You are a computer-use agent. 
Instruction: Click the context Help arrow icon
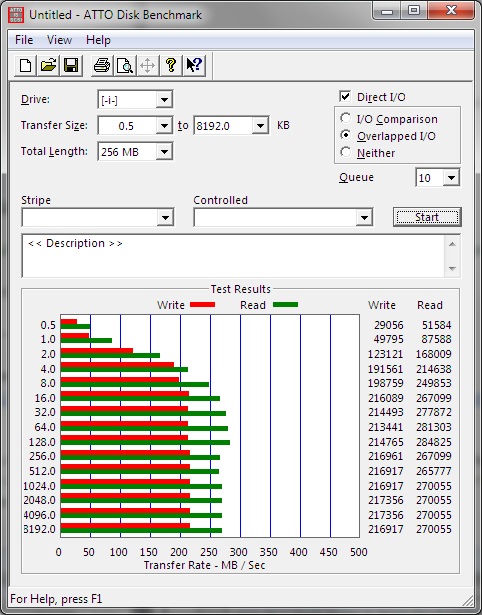point(194,65)
